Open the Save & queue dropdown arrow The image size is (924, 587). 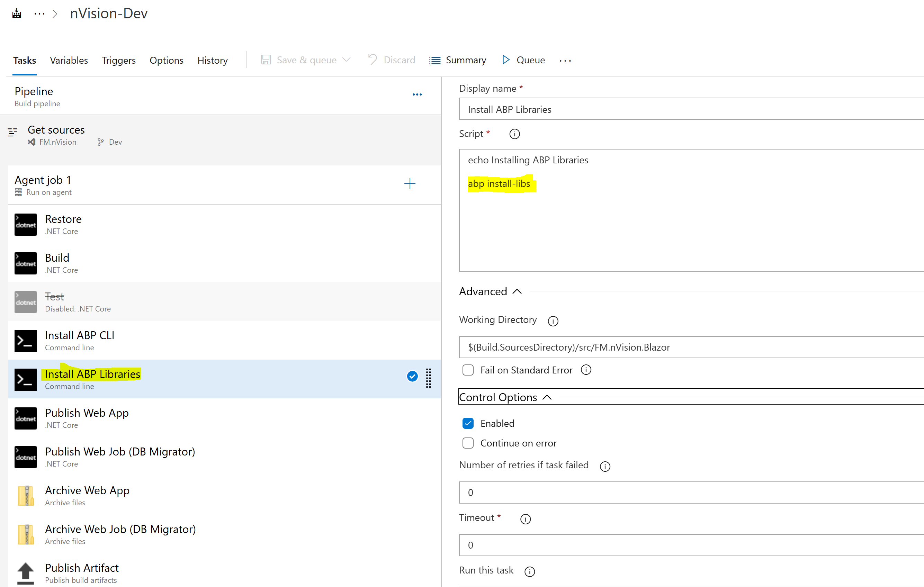(347, 60)
